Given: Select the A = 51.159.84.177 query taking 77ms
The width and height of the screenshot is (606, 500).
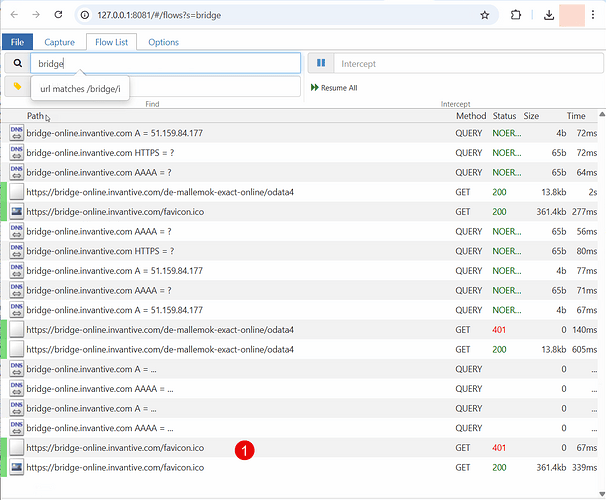Looking at the screenshot, I should point(300,271).
